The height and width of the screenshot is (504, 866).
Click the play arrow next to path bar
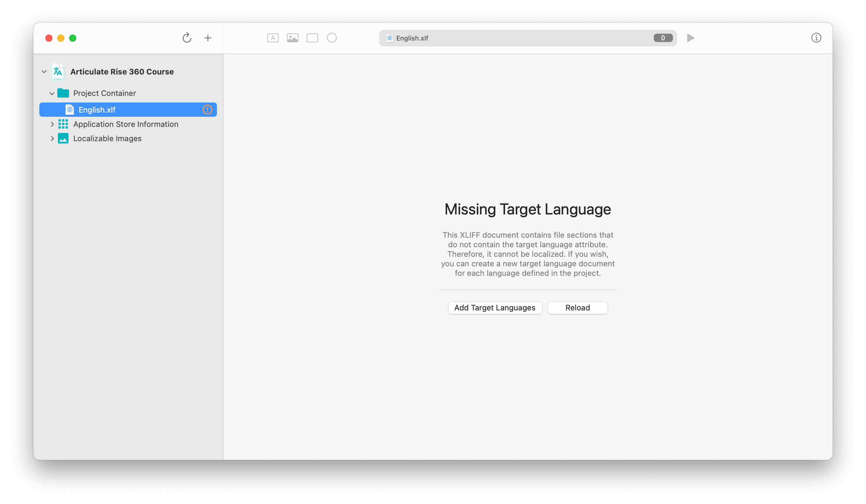tap(690, 38)
